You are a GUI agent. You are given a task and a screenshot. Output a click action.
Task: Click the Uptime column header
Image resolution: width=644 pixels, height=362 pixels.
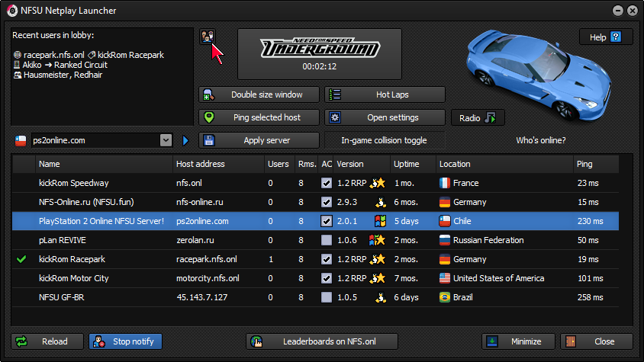click(412, 164)
